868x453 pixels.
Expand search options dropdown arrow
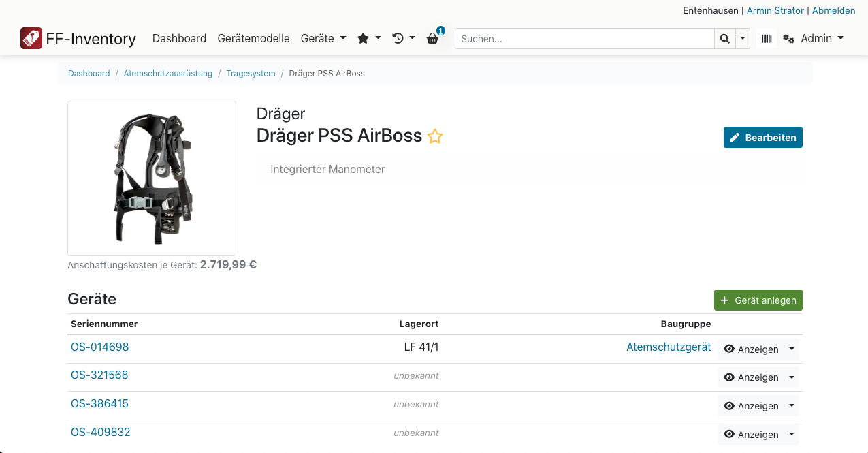pos(742,39)
